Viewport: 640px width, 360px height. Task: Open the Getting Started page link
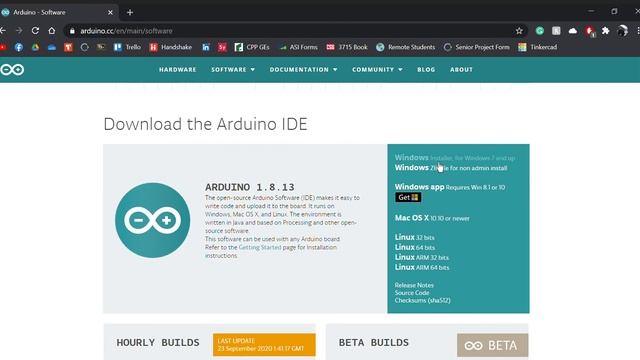click(x=260, y=247)
